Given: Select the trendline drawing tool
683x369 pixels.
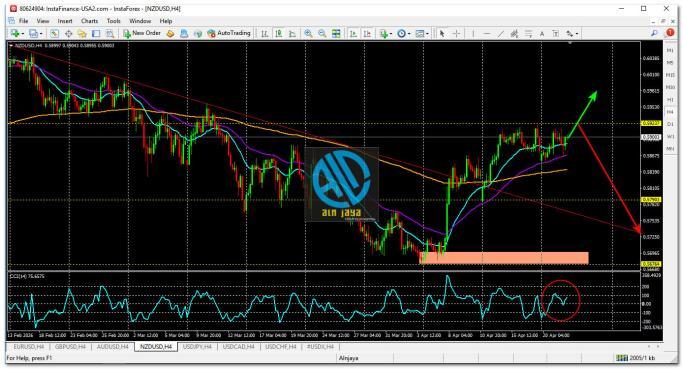Looking at the screenshot, I should [501, 34].
